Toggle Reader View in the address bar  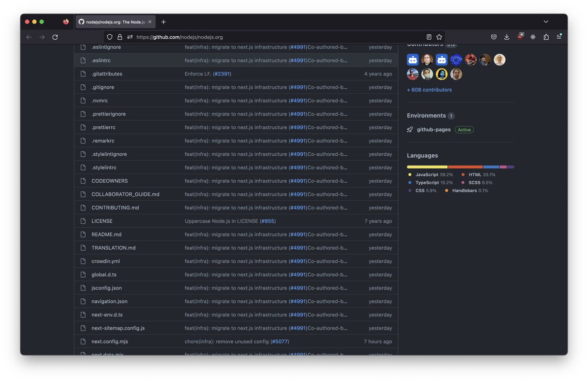click(x=429, y=37)
